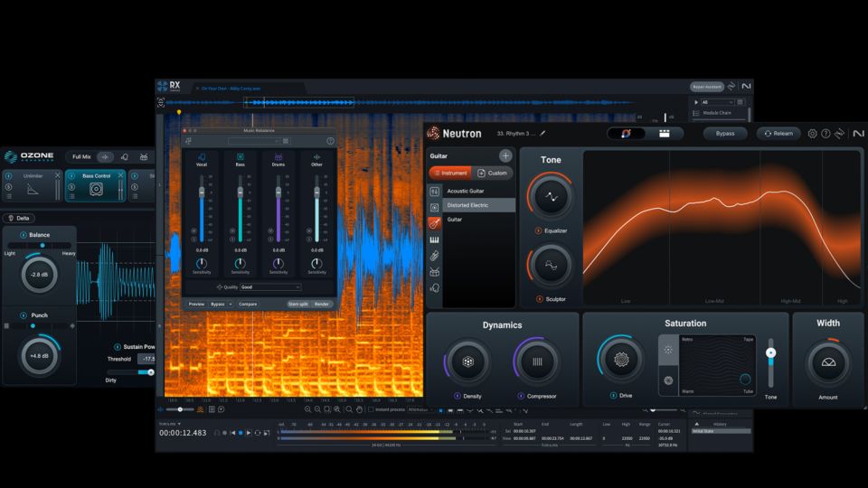Switch to the Instrument tab in Neutron
Screen dimensions: 868x488
pos(450,174)
